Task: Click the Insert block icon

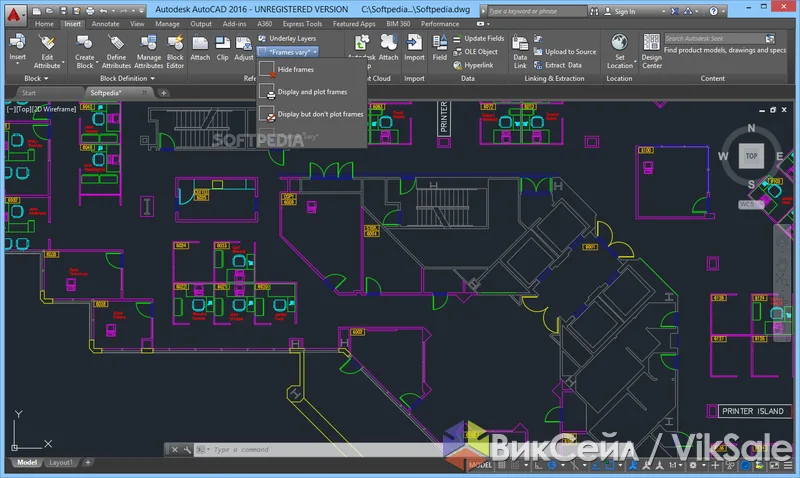Action: coord(17,42)
